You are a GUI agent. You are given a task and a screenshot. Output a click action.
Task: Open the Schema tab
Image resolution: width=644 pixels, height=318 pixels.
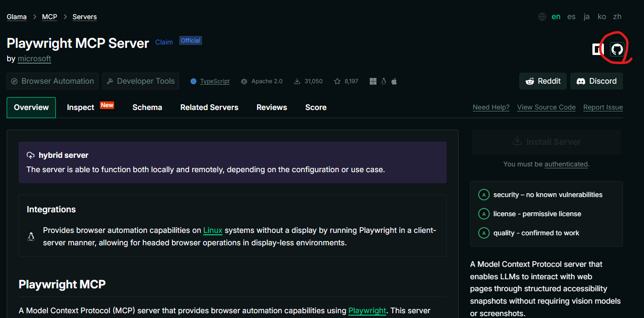pos(147,108)
